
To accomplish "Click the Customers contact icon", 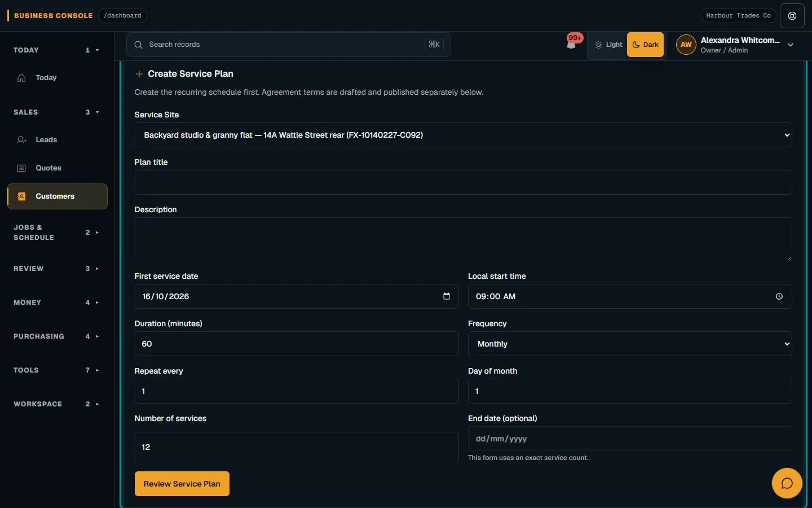I will tap(21, 196).
